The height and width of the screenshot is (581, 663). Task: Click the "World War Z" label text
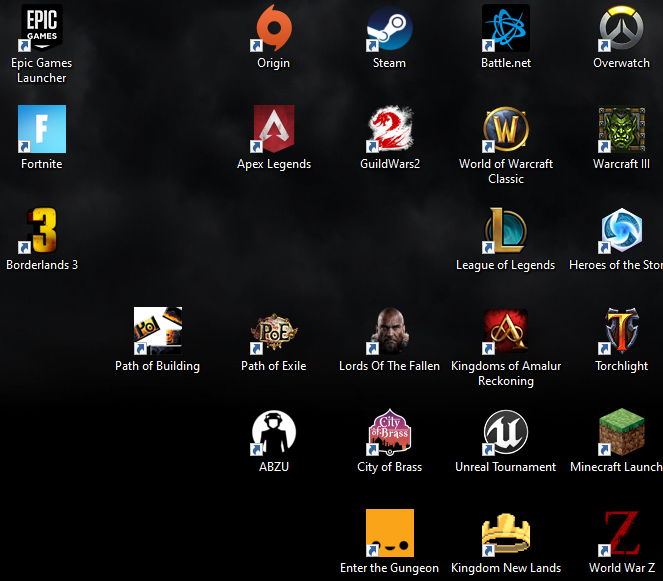[x=622, y=568]
